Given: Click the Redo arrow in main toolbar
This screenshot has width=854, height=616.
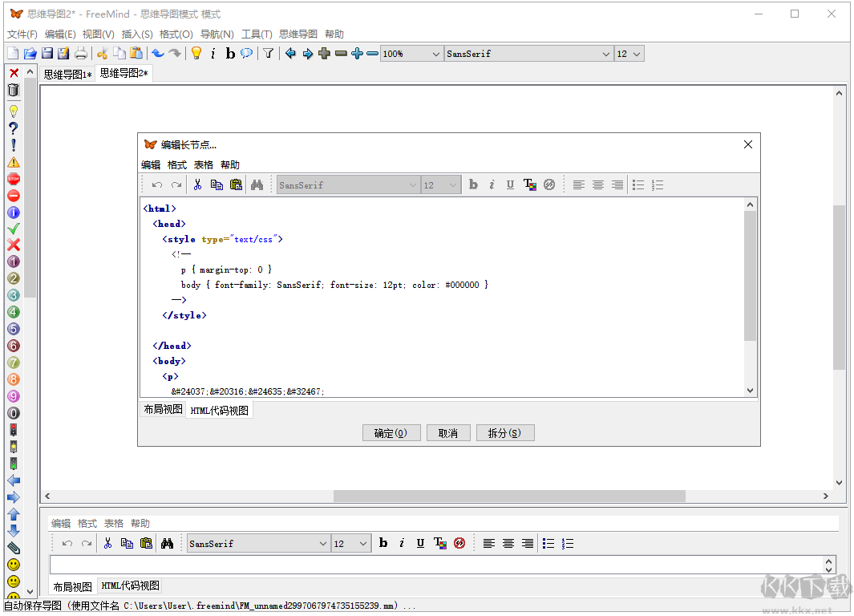Looking at the screenshot, I should pyautogui.click(x=175, y=54).
